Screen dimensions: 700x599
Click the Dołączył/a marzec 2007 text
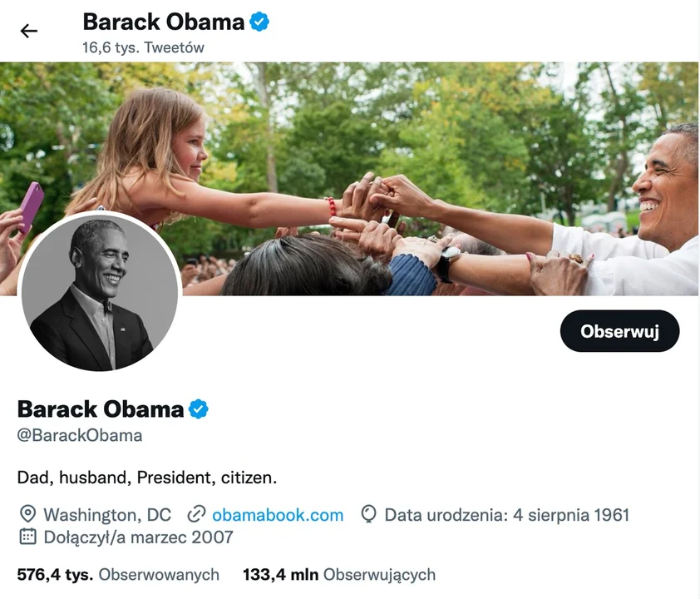pos(138,537)
